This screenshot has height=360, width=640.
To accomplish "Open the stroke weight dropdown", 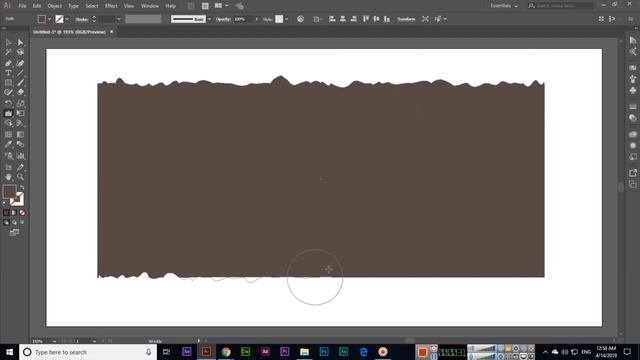I will coord(119,19).
